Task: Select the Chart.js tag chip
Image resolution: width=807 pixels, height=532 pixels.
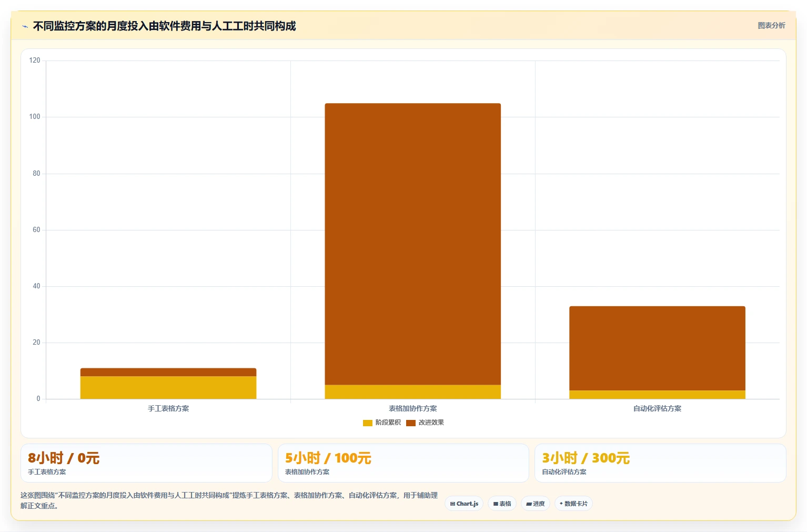Action: 464,504
